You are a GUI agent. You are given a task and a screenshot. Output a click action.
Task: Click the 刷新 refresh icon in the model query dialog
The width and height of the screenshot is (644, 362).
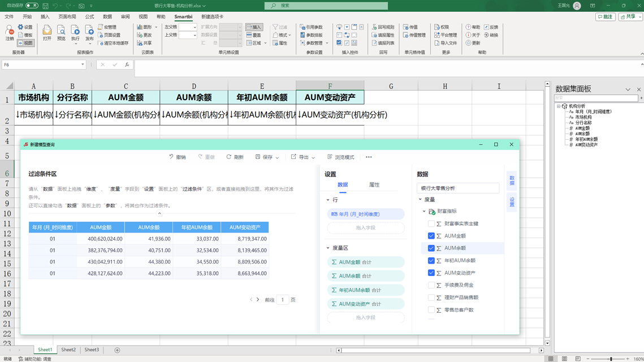coord(236,157)
